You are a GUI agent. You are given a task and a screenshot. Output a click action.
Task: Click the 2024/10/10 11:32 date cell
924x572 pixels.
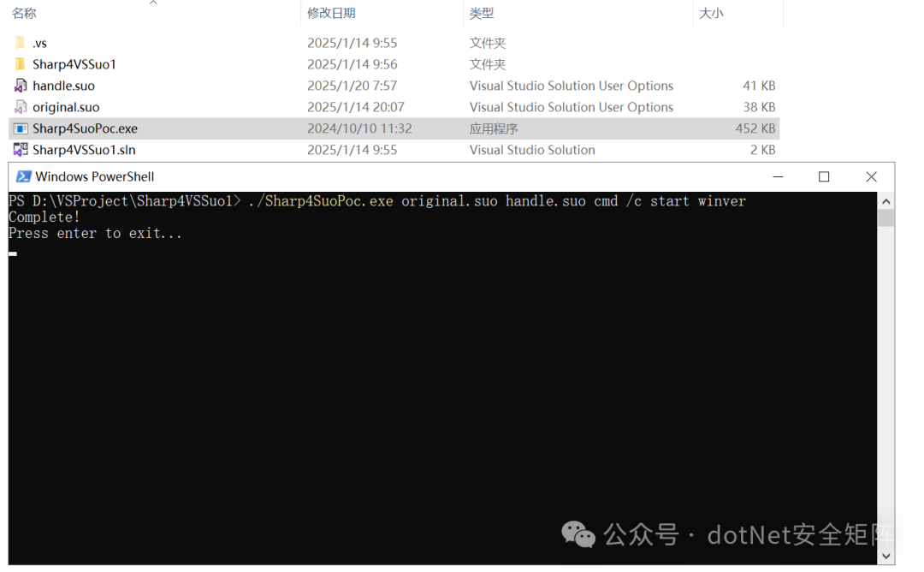click(x=359, y=128)
